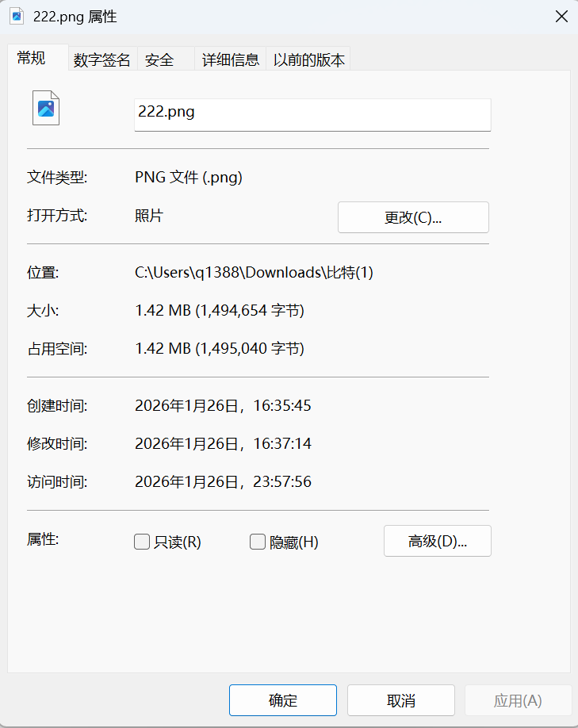This screenshot has height=728, width=578.
Task: Click the 取消 cancel button
Action: [400, 700]
